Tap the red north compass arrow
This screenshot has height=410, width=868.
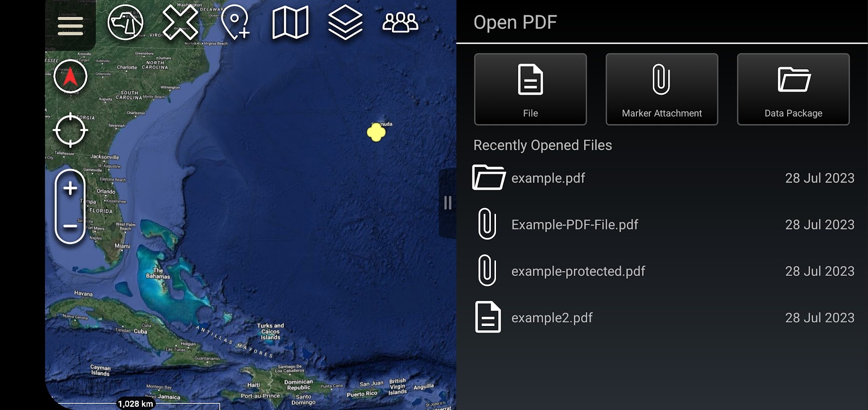coord(70,76)
